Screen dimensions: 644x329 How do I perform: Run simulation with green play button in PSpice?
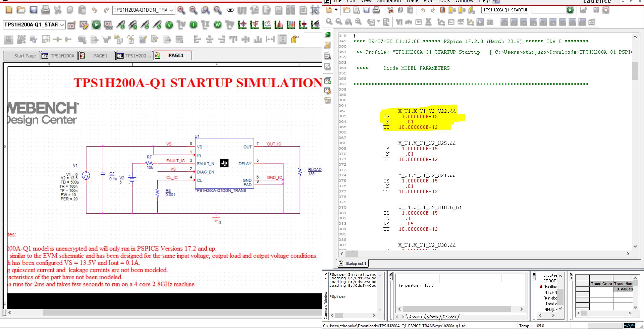tap(570, 10)
